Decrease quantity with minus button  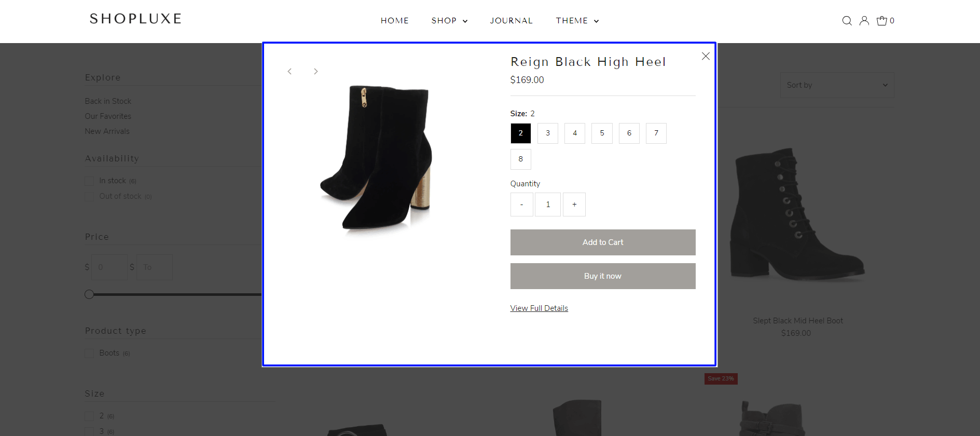coord(522,205)
